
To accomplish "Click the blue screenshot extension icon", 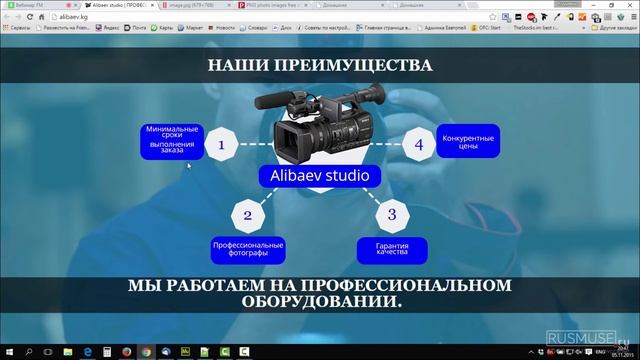I will pyautogui.click(x=506, y=17).
